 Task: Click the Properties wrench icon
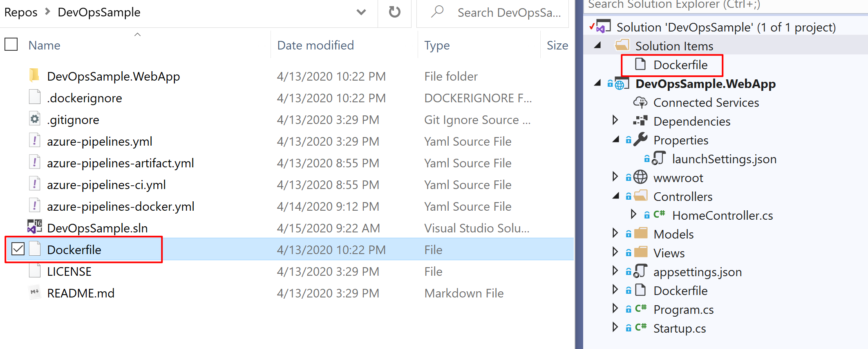(640, 140)
